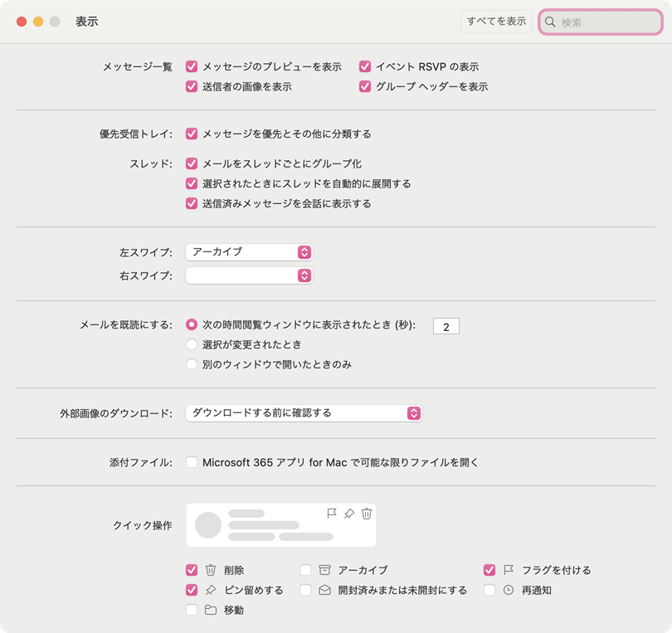Viewport: 672px width, 633px height.
Task: Open the 左スワイプ dropdown showing アーカイブ
Action: [x=249, y=251]
